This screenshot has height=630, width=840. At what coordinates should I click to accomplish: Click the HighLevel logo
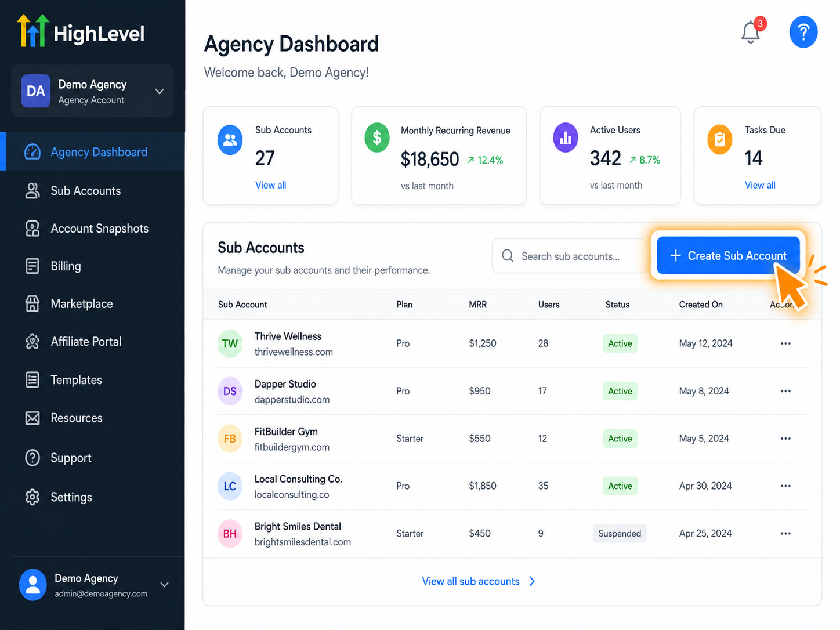[x=81, y=31]
